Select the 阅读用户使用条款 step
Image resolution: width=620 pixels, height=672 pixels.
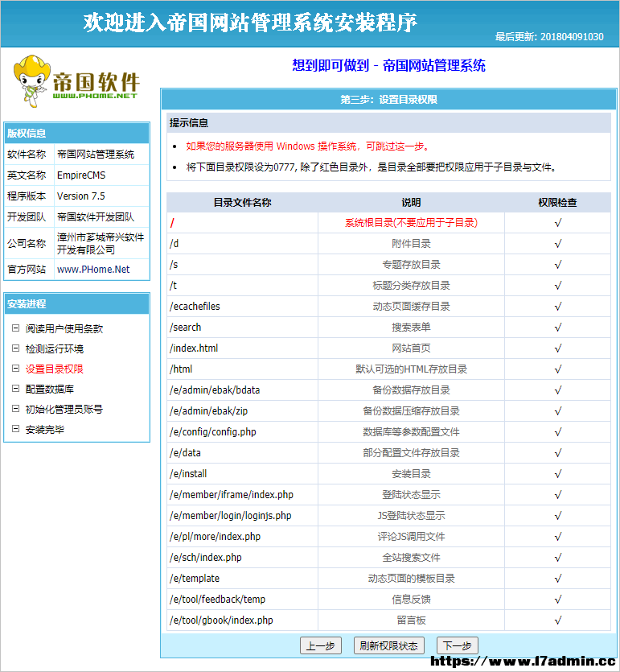tap(64, 328)
